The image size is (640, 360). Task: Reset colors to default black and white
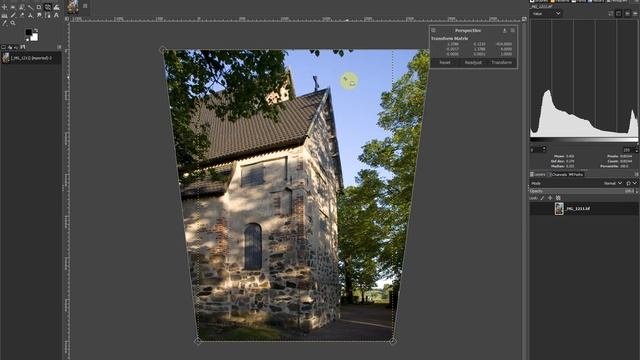coord(27,40)
